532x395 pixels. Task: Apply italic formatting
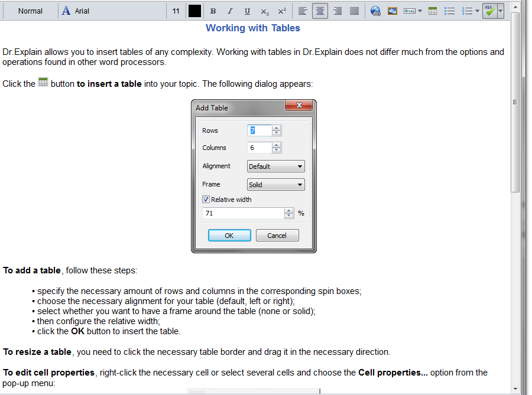pos(230,11)
